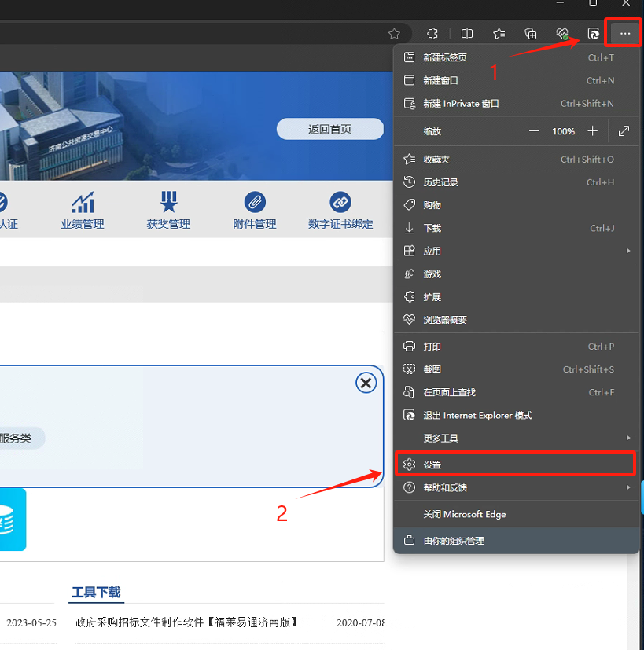Enter full screen from zoom row
644x650 pixels.
(624, 131)
